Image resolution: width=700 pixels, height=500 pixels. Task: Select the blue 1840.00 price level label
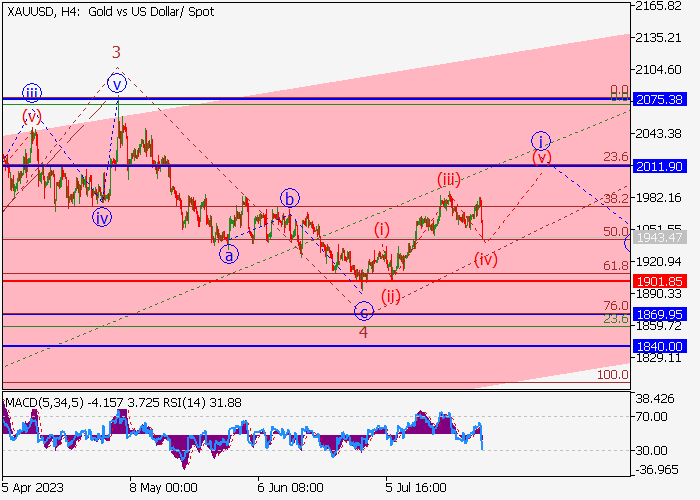pos(659,346)
